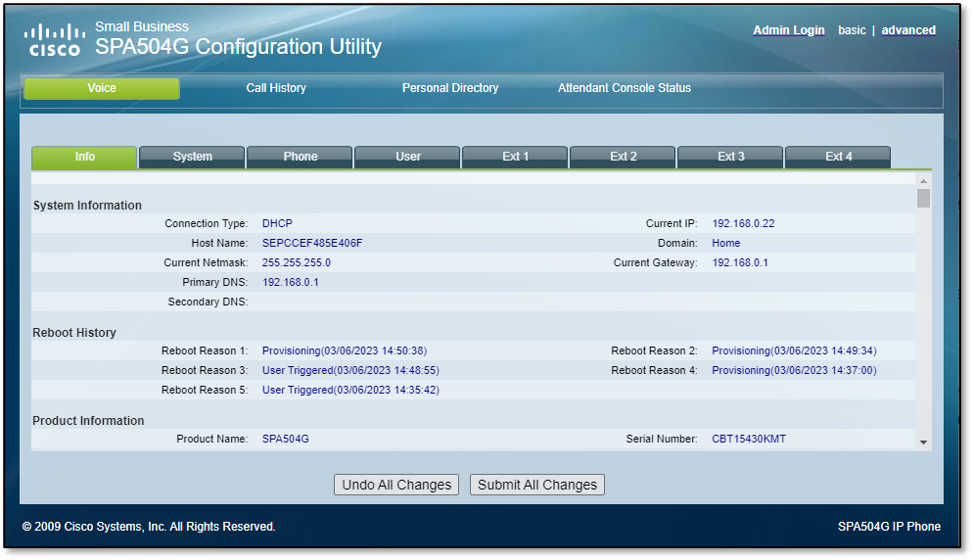Click the Reboot History heading

coord(74,333)
